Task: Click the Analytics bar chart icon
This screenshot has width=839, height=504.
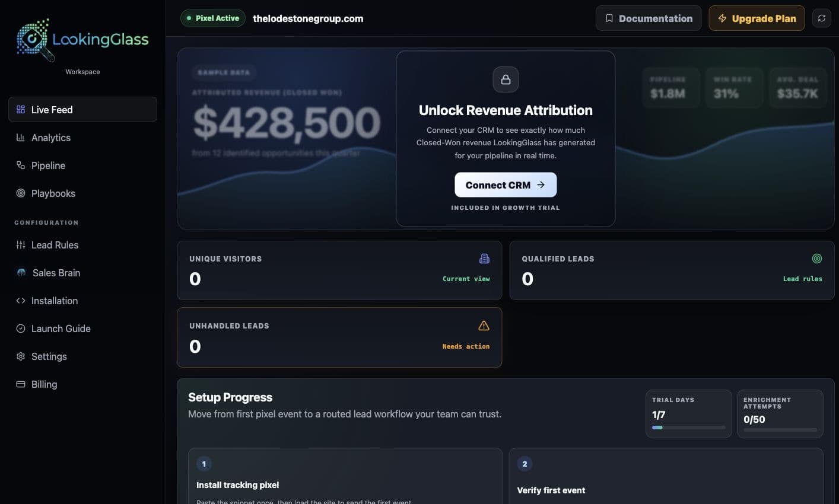Action: pyautogui.click(x=21, y=138)
